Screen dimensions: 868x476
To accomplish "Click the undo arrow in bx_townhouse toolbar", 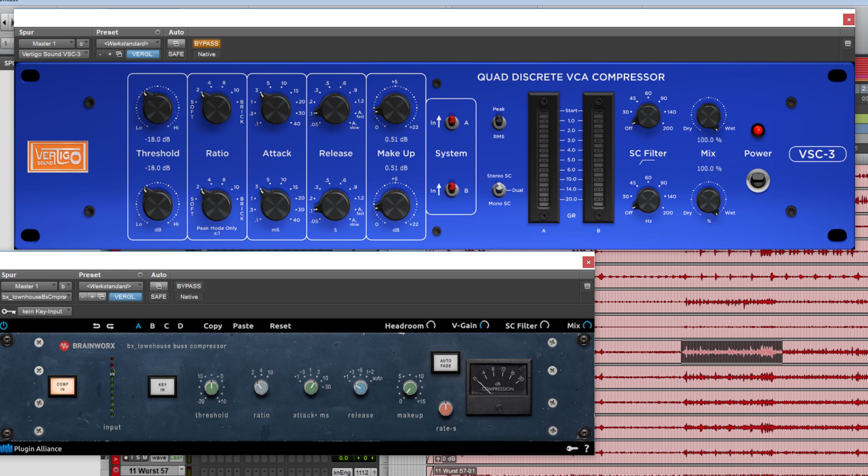I will coord(96,326).
